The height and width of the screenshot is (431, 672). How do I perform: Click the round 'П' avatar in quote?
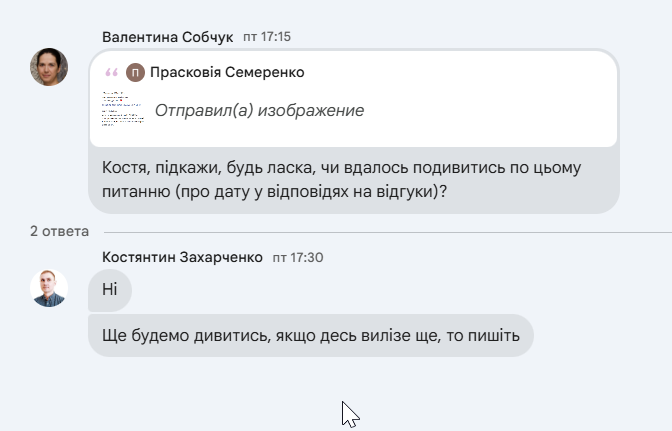135,72
